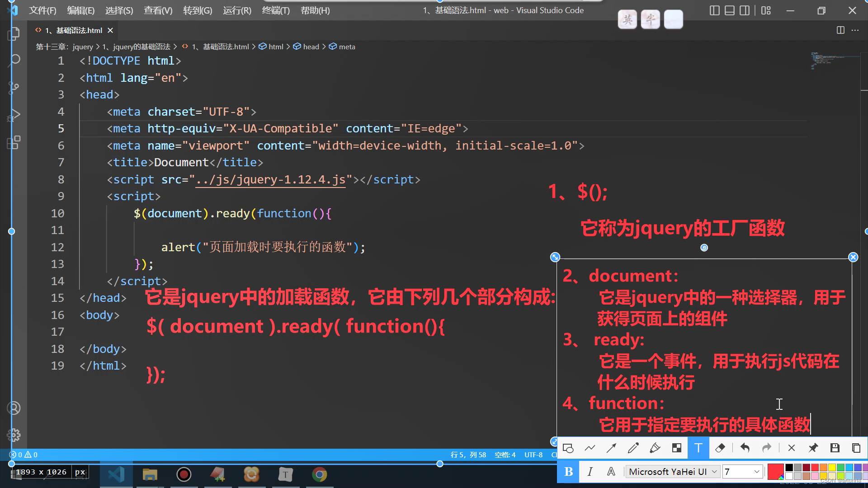868x488 pixels.
Task: Save the screenshot with floppy disk icon
Action: (x=835, y=448)
